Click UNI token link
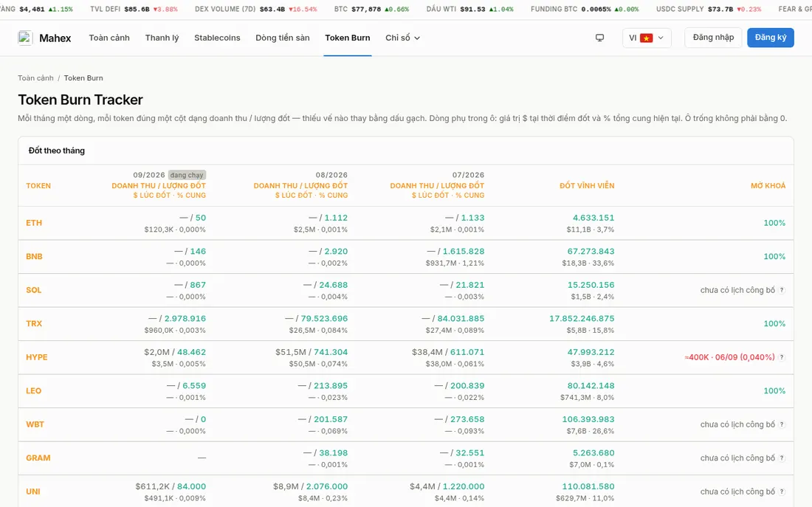Screen dimensions: 812x507 (x=33, y=492)
